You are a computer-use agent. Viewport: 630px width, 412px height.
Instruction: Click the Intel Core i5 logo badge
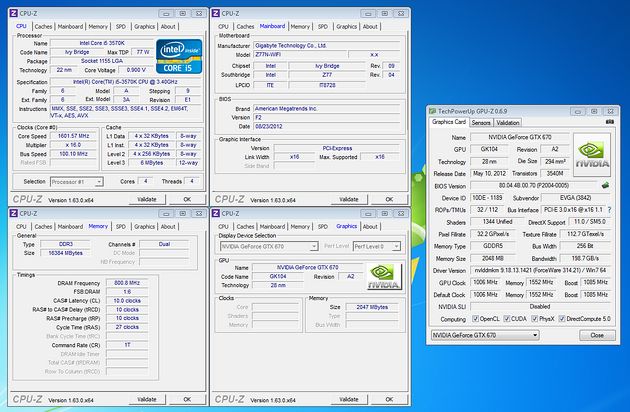click(x=179, y=56)
